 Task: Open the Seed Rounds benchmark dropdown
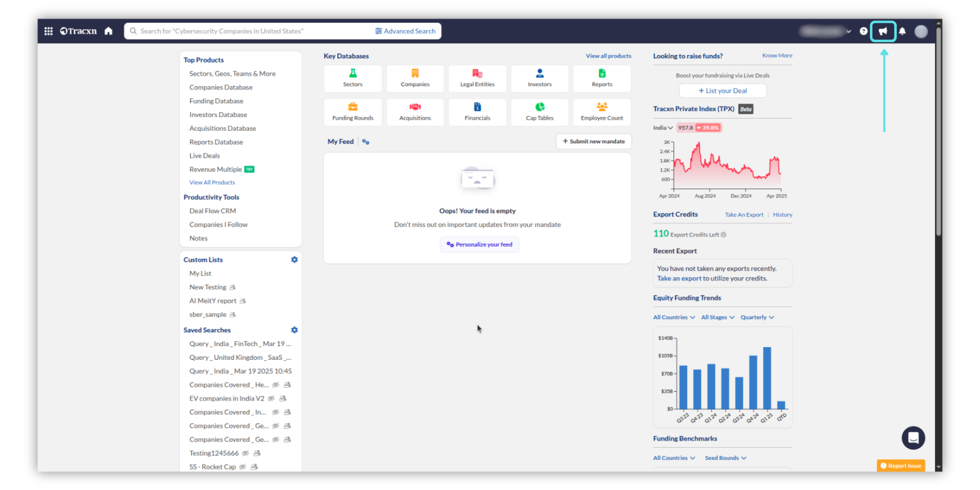pyautogui.click(x=725, y=458)
